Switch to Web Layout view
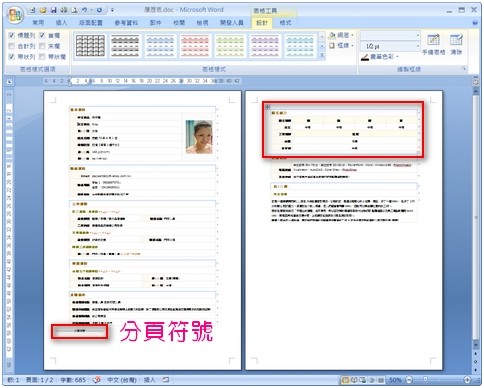Viewport: 484px width, 388px height. pos(362,380)
